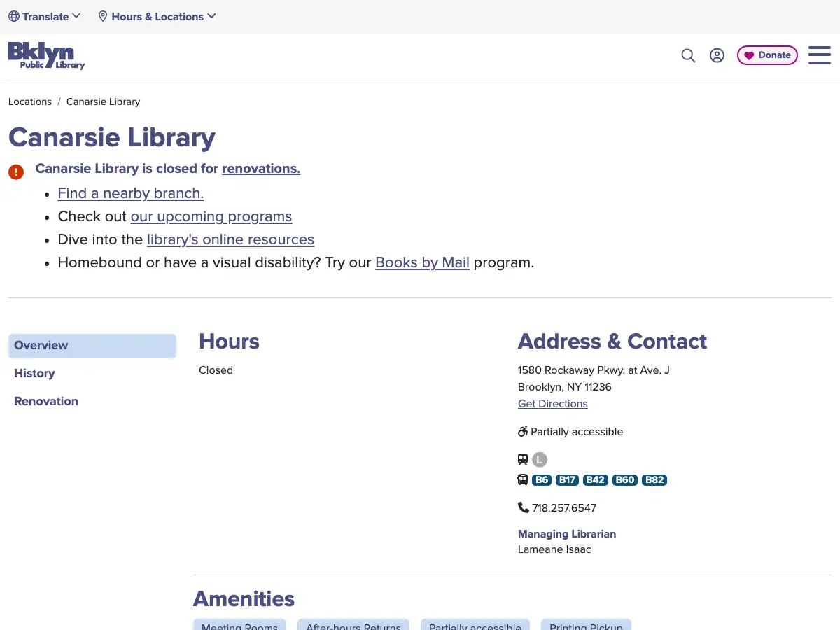Click the After-hours Returns amenity tag
Viewport: 840px width, 630px height.
pyautogui.click(x=353, y=625)
